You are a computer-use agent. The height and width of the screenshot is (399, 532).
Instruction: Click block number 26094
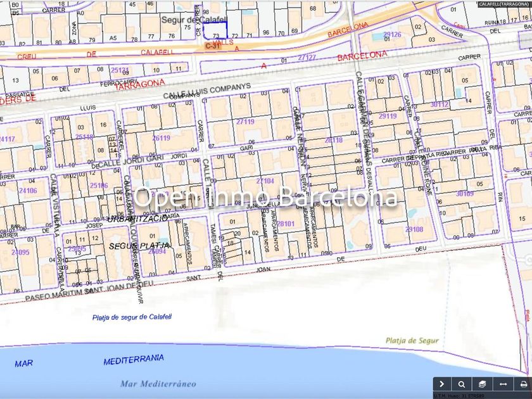[157, 251]
